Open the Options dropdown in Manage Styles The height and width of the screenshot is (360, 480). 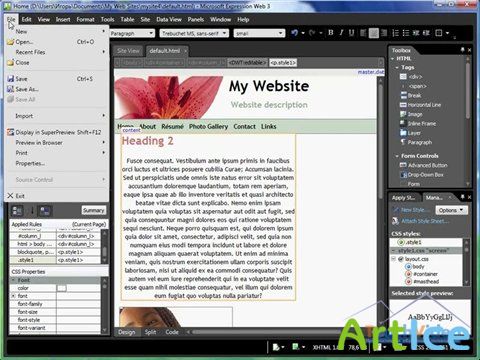[451, 210]
